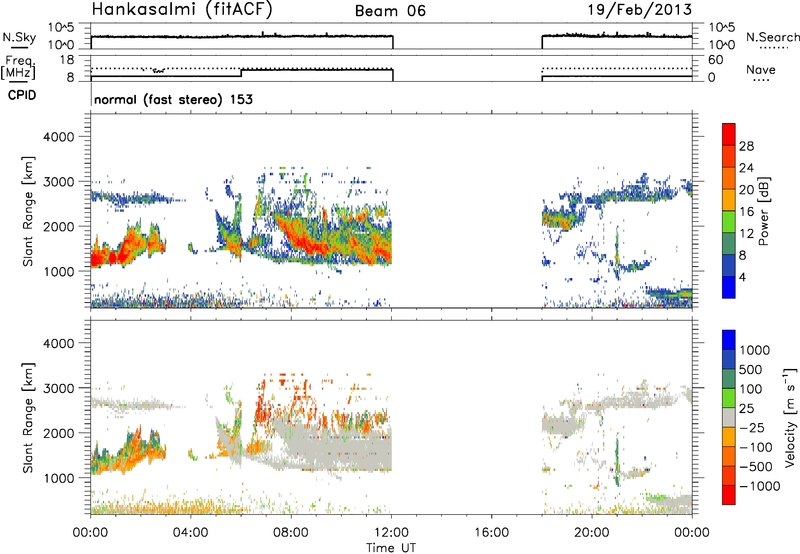Click the Nave legend label

coord(761,69)
